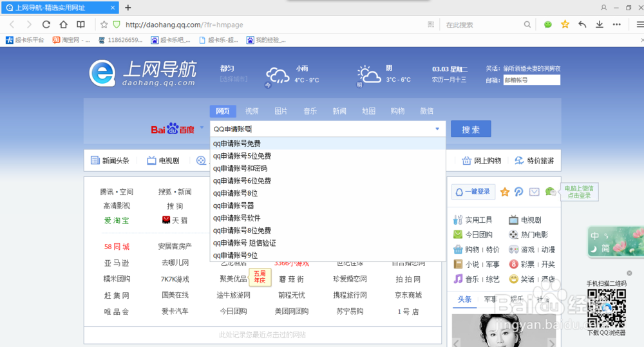Open the QR code icon in address bar
This screenshot has width=644, height=347.
[x=431, y=24]
